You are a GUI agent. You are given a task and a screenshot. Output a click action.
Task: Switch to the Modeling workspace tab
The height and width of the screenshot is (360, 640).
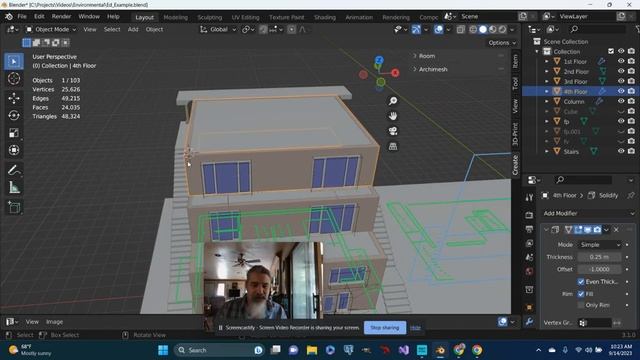click(x=176, y=17)
